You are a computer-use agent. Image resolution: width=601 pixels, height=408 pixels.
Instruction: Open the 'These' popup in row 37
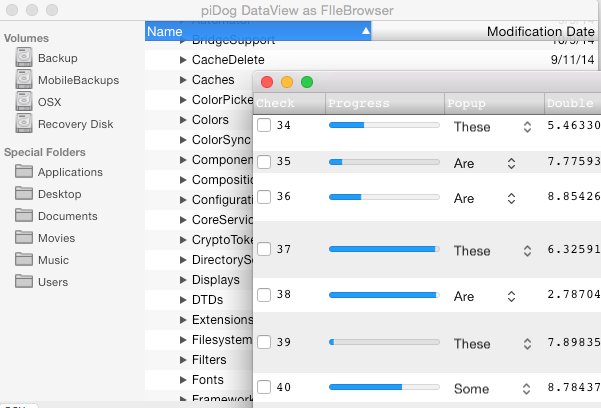pos(493,251)
